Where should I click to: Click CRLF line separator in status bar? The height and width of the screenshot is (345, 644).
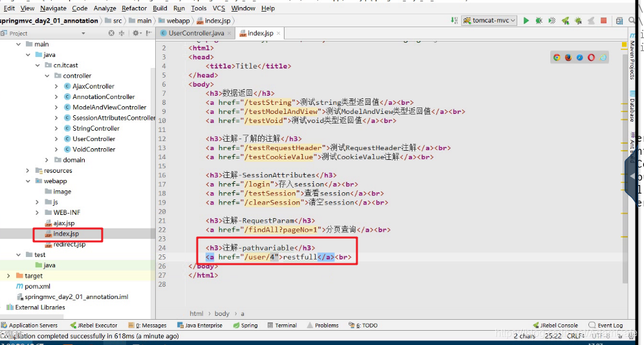click(x=576, y=336)
